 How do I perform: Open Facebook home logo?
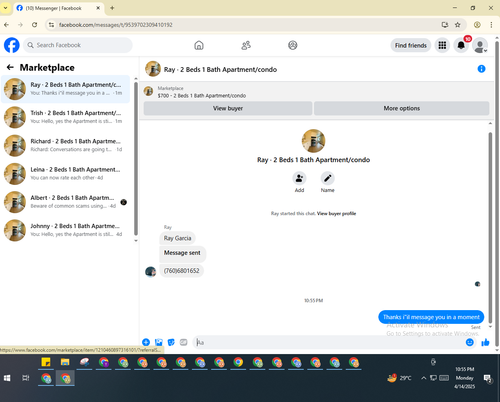[x=12, y=45]
